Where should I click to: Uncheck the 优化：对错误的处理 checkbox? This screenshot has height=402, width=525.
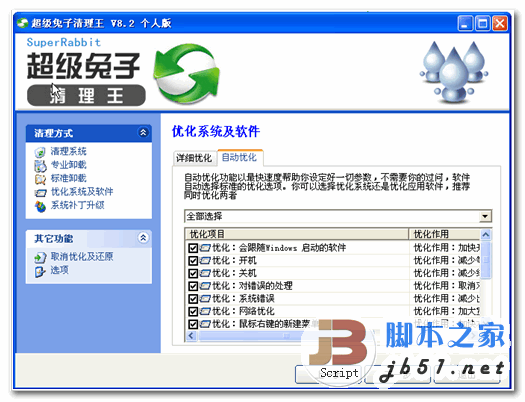click(193, 286)
